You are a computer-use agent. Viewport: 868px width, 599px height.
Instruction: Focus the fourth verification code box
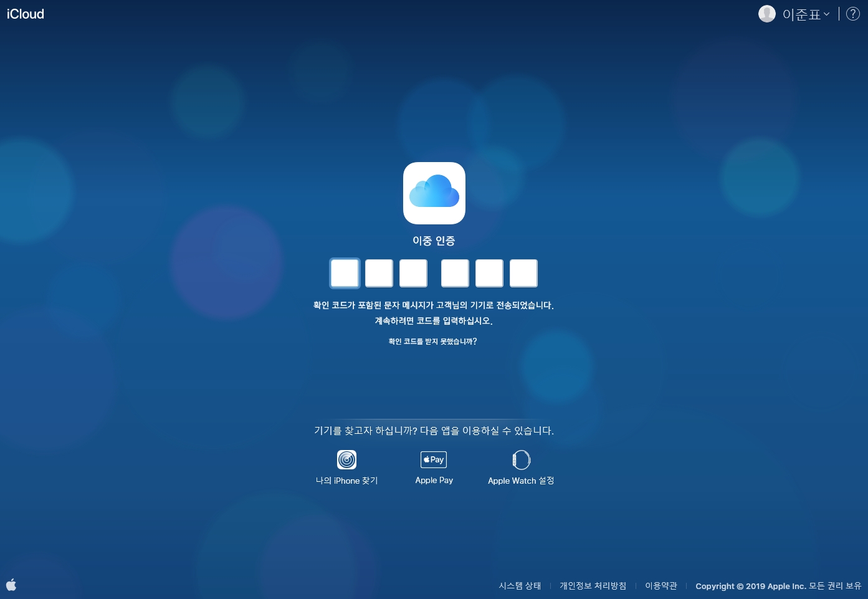(455, 273)
